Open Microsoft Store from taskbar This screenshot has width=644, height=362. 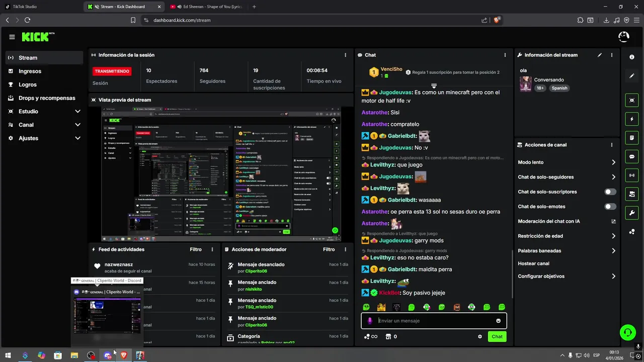tap(58, 355)
